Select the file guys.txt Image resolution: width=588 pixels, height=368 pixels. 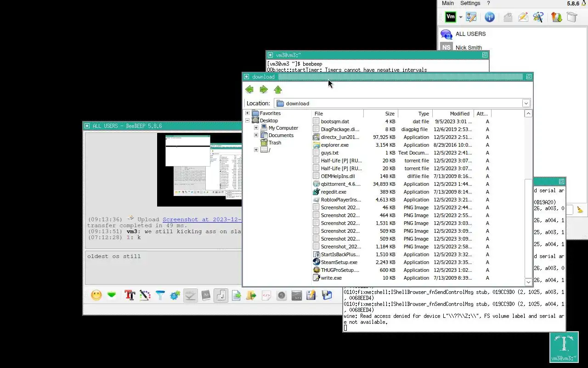tap(329, 153)
